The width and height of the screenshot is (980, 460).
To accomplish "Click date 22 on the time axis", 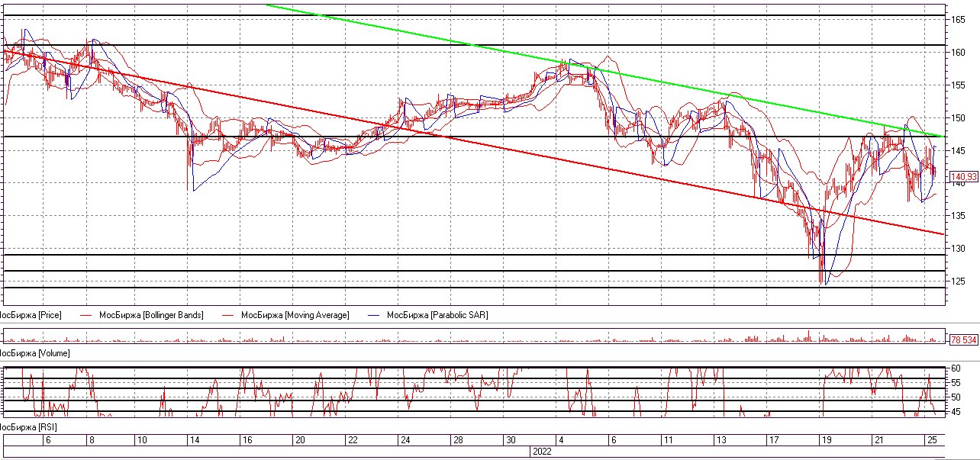I will coord(353,440).
